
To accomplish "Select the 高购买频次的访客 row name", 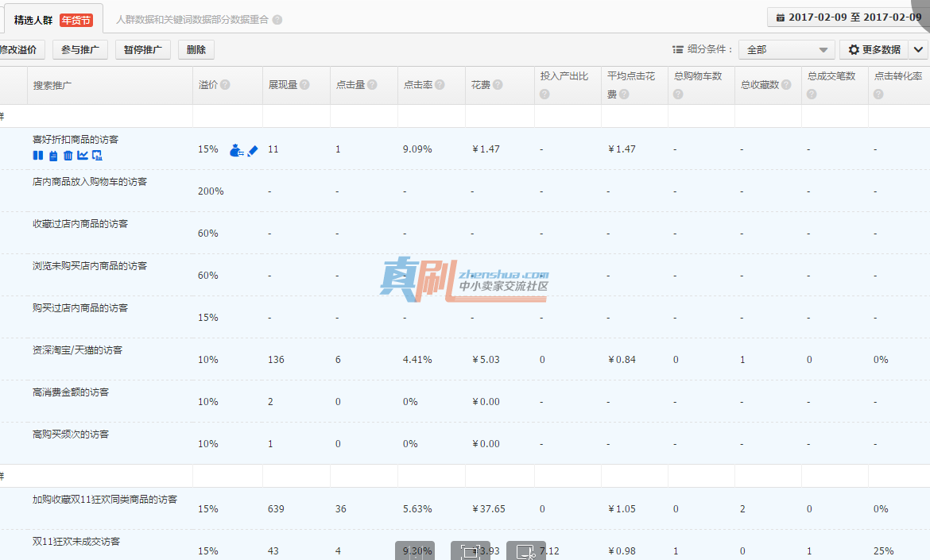I will 71,434.
